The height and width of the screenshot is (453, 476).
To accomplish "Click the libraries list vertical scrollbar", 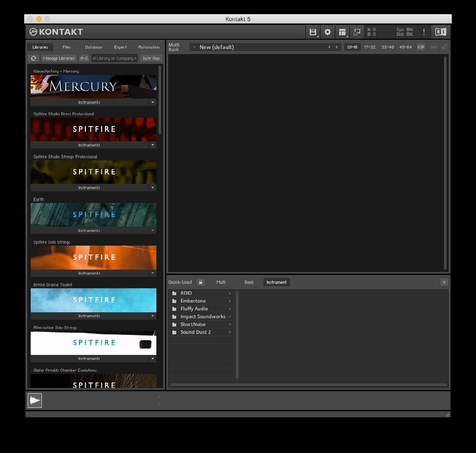I will pos(159,100).
